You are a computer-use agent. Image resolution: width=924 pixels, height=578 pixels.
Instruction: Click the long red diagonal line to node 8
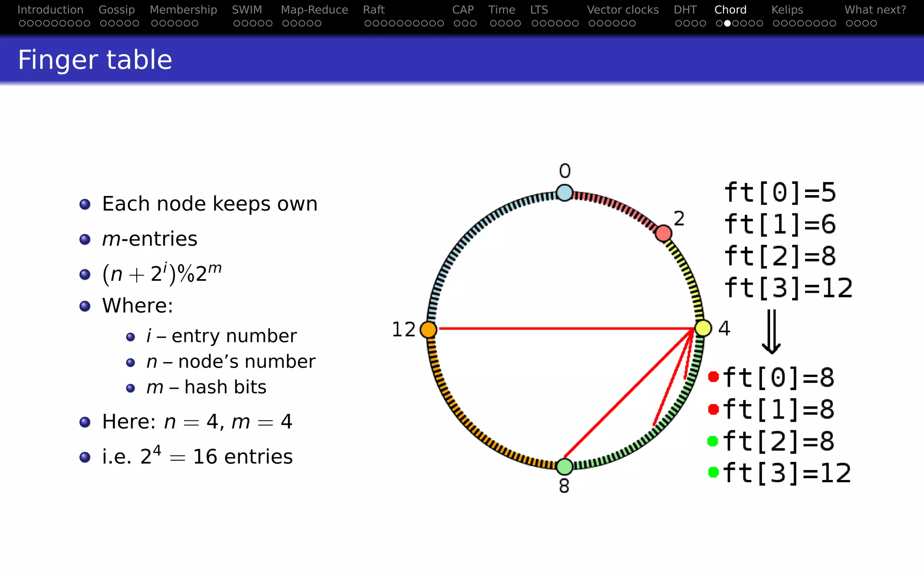tap(628, 394)
